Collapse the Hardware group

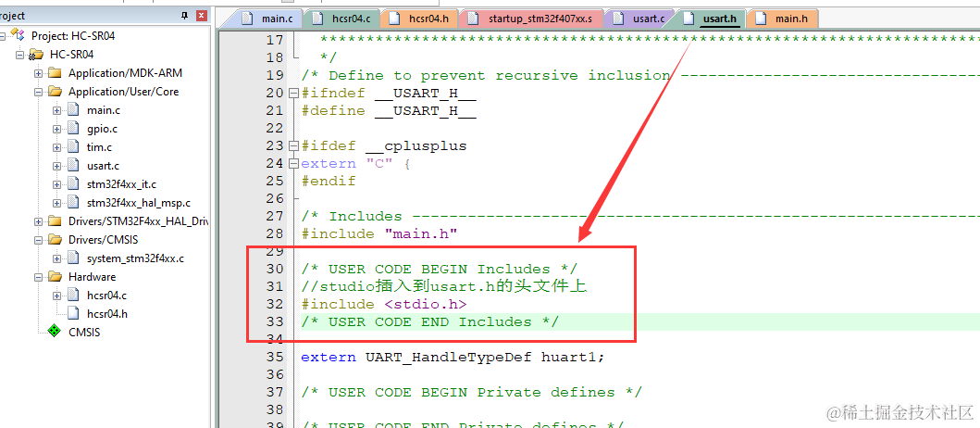(x=39, y=277)
